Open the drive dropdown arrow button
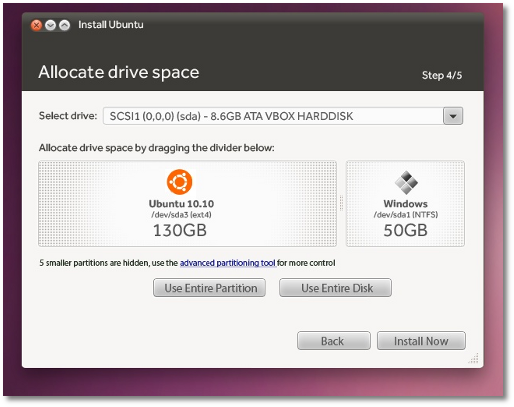 click(453, 116)
